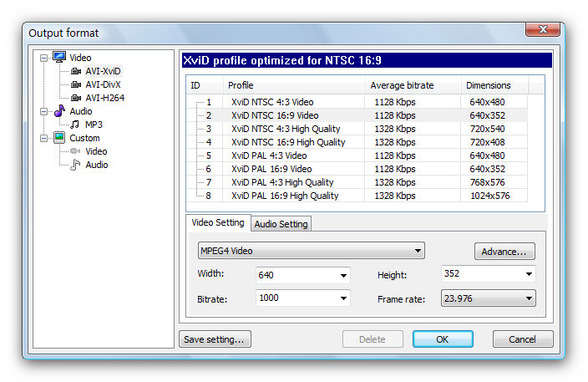
Task: Select profile XviD PAL 4:3 High Quality
Action: pos(282,182)
